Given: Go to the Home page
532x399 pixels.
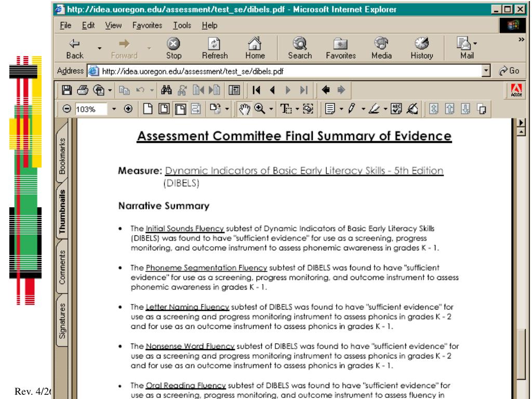Looking at the screenshot, I should 255,48.
